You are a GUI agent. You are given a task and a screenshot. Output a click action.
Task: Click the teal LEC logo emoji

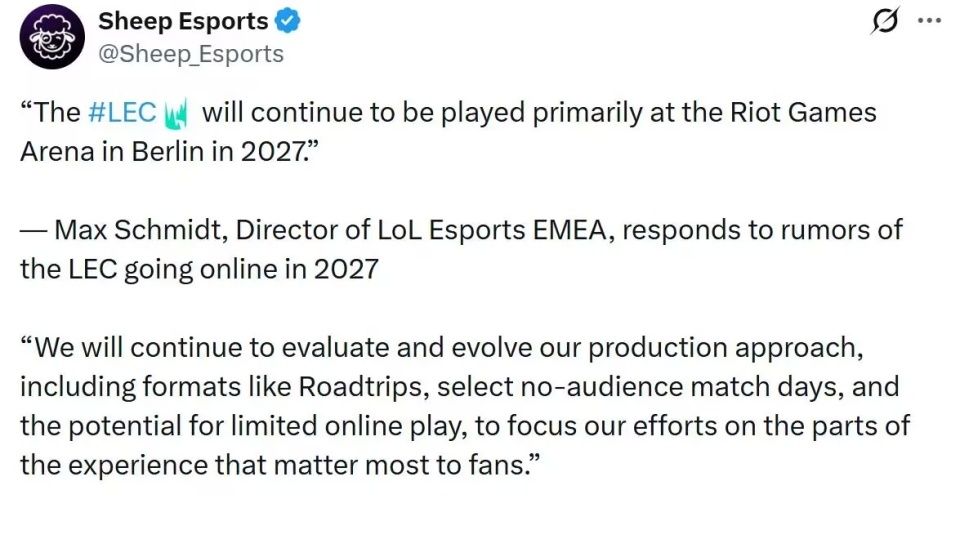tap(179, 112)
